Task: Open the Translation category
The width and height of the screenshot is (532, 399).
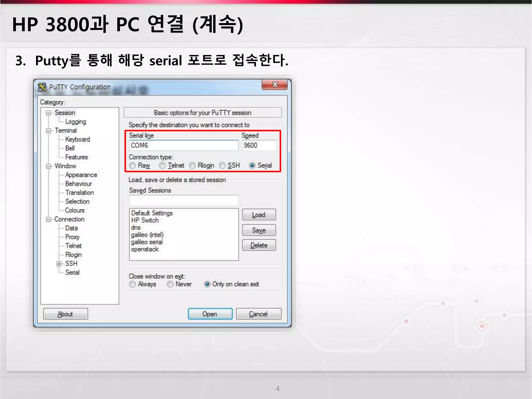Action: [x=79, y=192]
